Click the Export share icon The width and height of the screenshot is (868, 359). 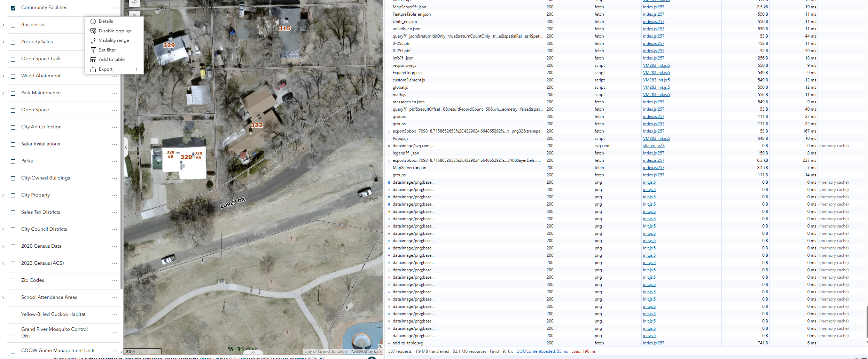coord(93,69)
